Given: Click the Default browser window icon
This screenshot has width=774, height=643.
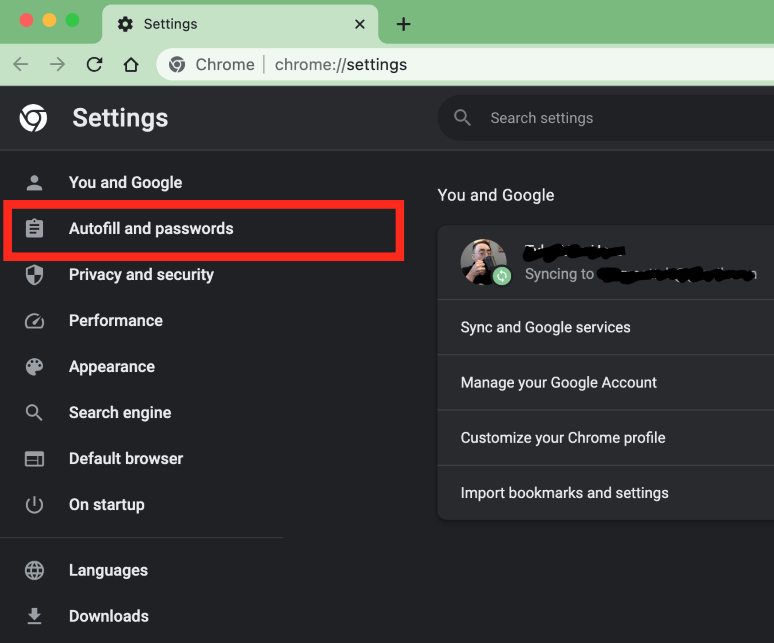Looking at the screenshot, I should pyautogui.click(x=34, y=459).
